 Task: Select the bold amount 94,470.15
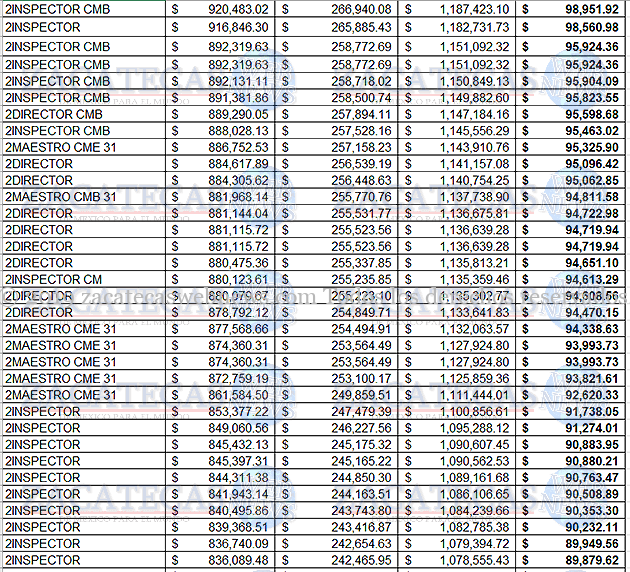[x=592, y=313]
